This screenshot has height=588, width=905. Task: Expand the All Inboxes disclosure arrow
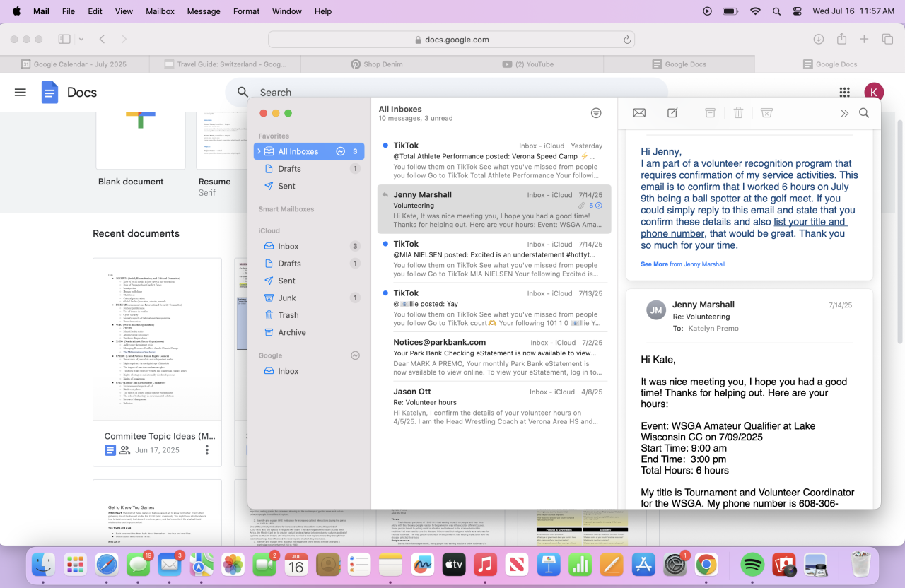point(259,151)
